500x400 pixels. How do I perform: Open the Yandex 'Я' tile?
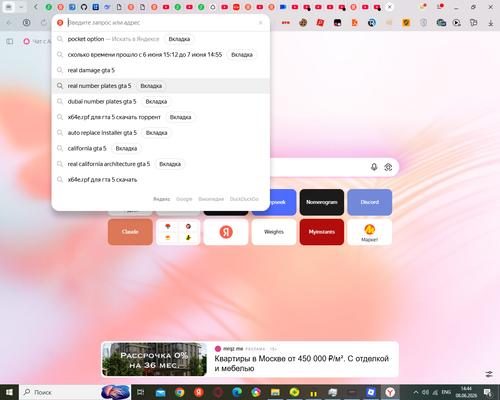click(x=226, y=232)
